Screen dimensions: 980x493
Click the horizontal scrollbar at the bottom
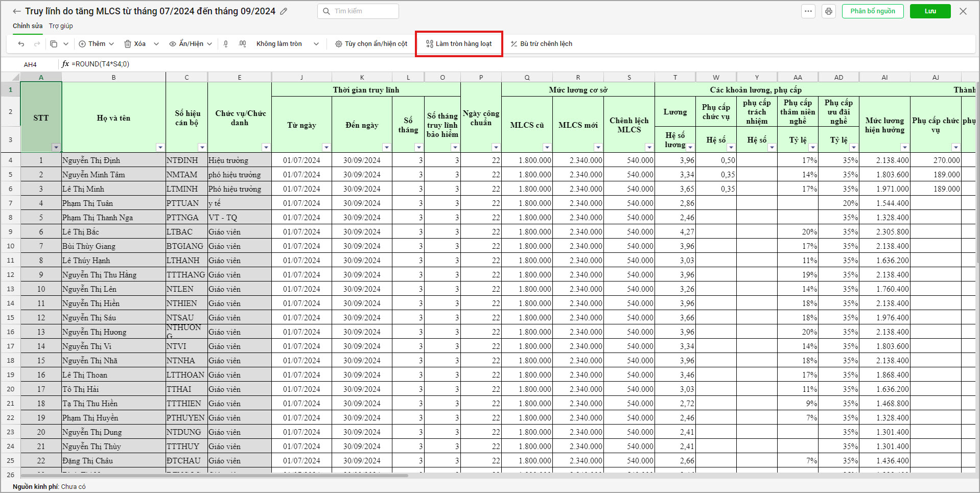(215, 476)
